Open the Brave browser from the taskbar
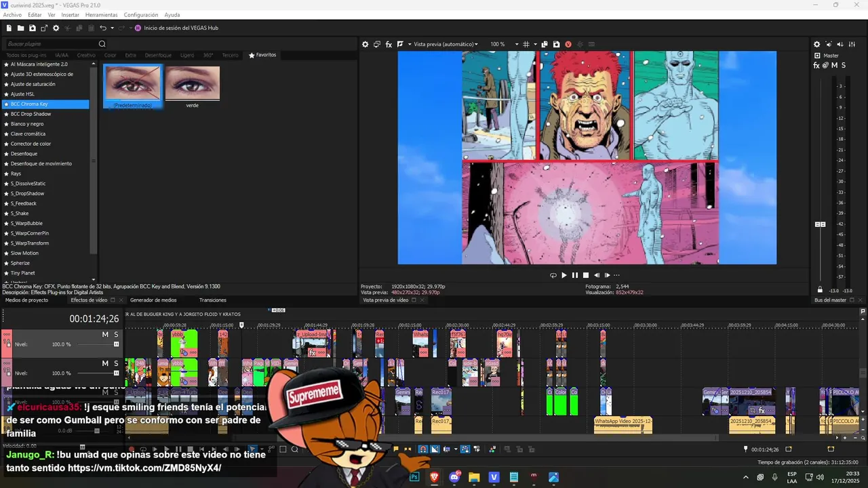868x488 pixels. [434, 477]
